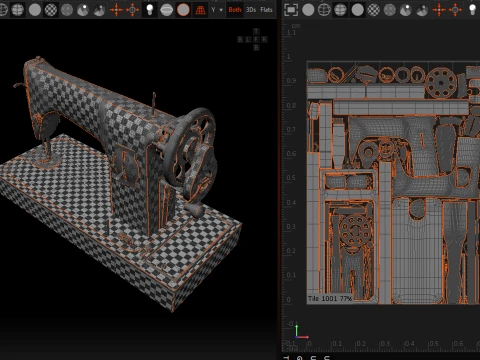The image size is (480, 360).
Task: Click first image texture icon in 3D viewport toolbar
Action: coord(83,10)
